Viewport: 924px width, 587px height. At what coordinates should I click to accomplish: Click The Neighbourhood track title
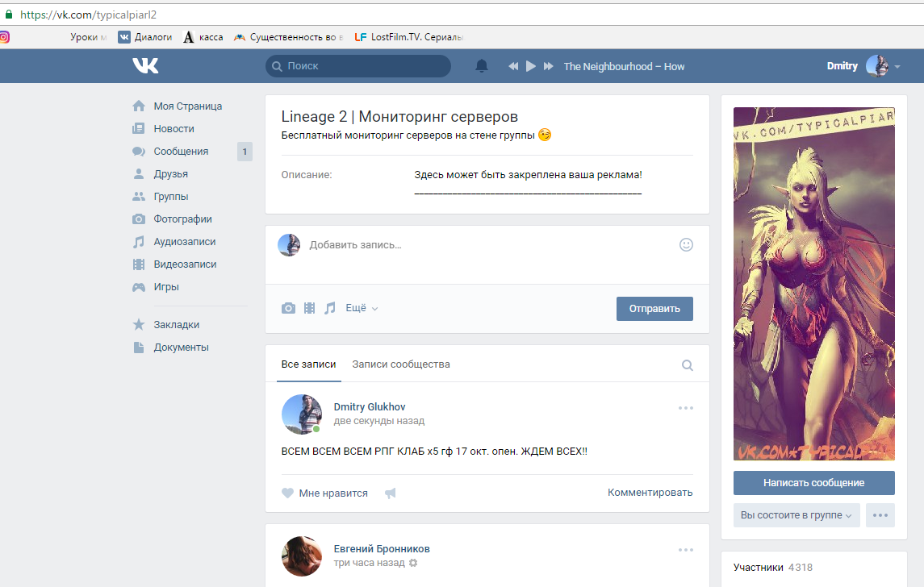[624, 67]
